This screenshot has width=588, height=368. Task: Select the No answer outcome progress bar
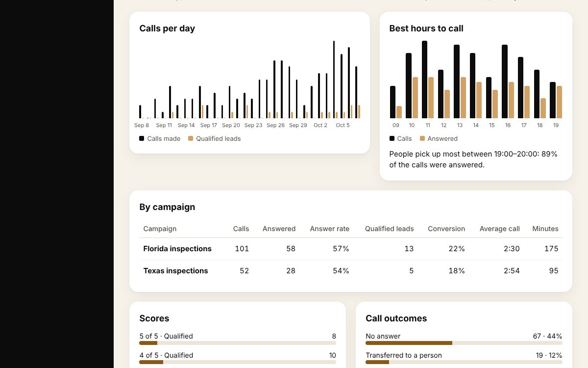[x=464, y=343]
